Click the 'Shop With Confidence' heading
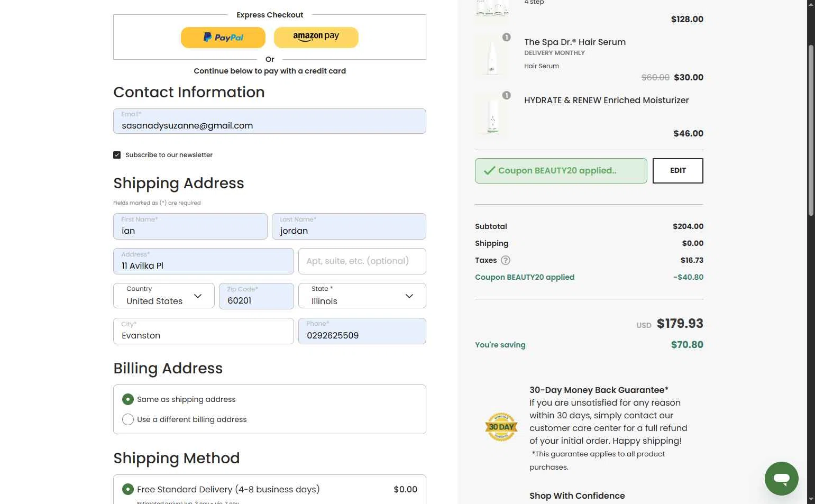This screenshot has width=815, height=504. tap(577, 496)
